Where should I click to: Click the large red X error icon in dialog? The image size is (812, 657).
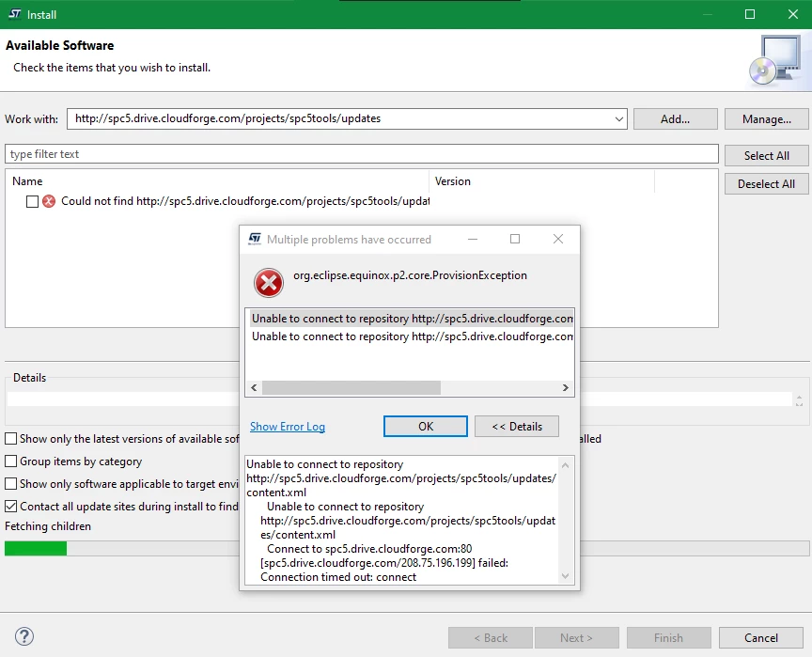tap(268, 283)
